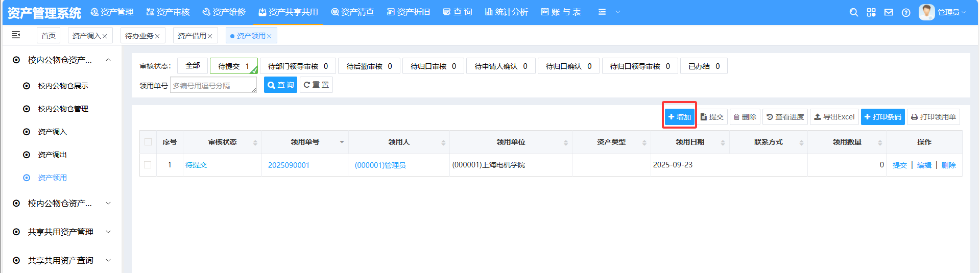Open the 资产共享共用 top menu
980x273 pixels.
tap(288, 12)
